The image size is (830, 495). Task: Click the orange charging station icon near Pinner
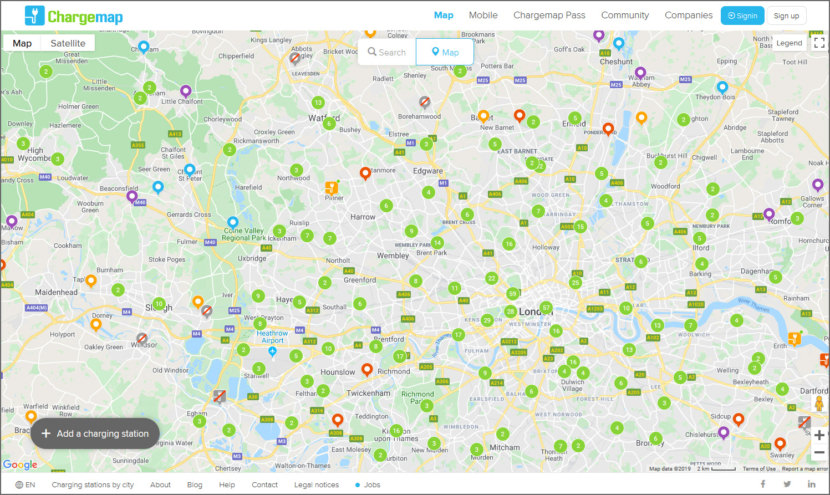coord(331,187)
